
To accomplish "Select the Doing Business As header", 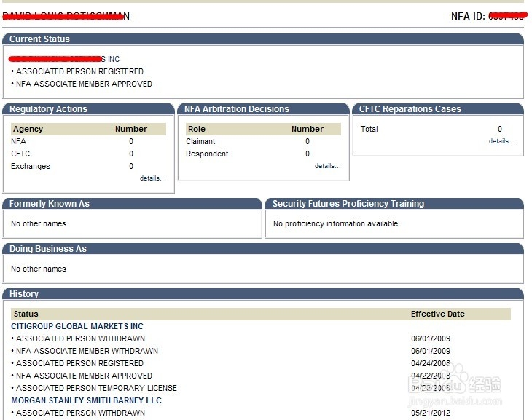I will tap(263, 248).
